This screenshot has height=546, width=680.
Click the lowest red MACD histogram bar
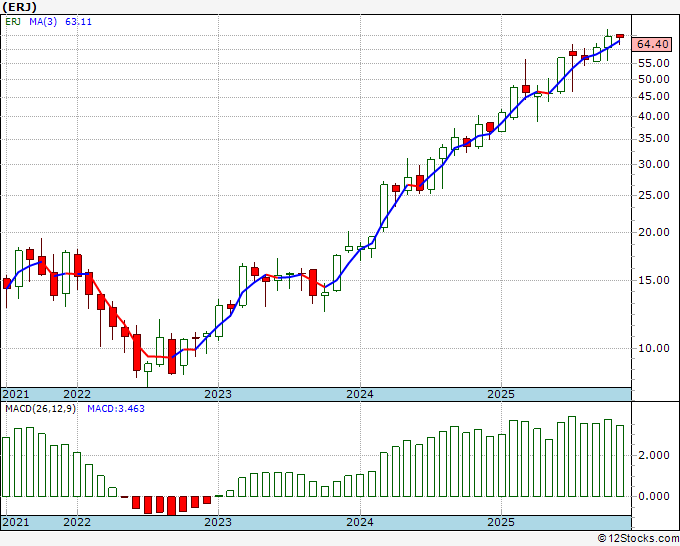[172, 505]
